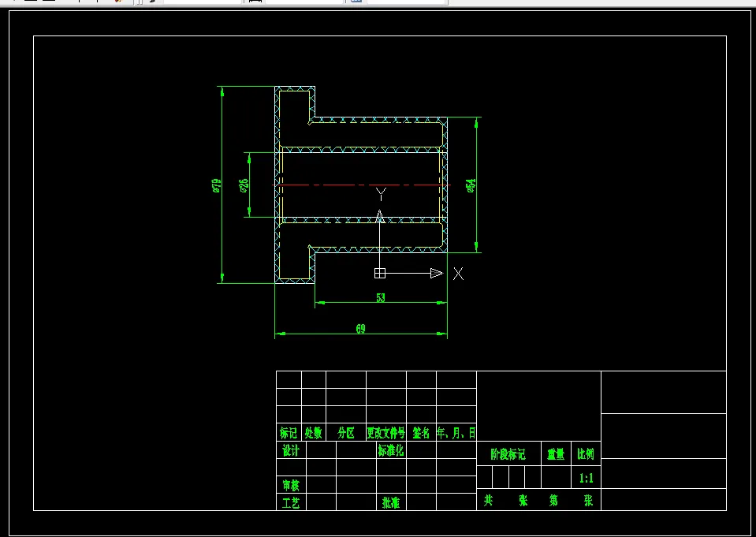This screenshot has height=537, width=756.
Task: Select the ø79 diameter dimension text
Action: click(217, 186)
